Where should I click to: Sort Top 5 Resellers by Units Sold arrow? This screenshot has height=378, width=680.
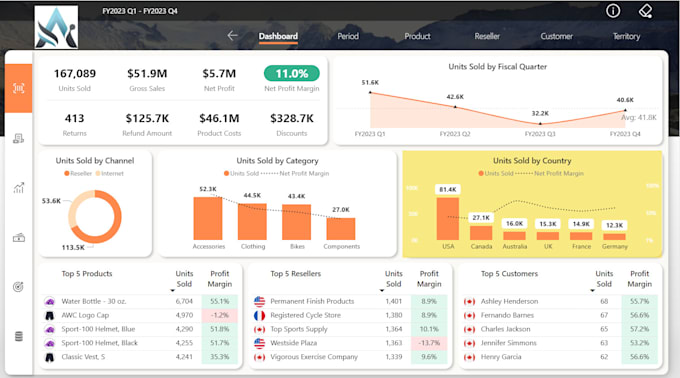382,290
